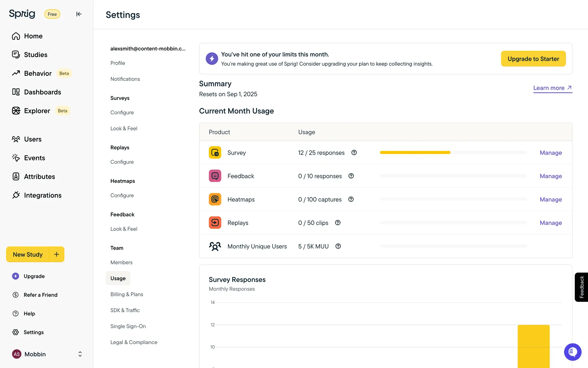Viewport: 588px width, 368px height.
Task: Click the Heatmaps captures help icon
Action: click(x=351, y=199)
